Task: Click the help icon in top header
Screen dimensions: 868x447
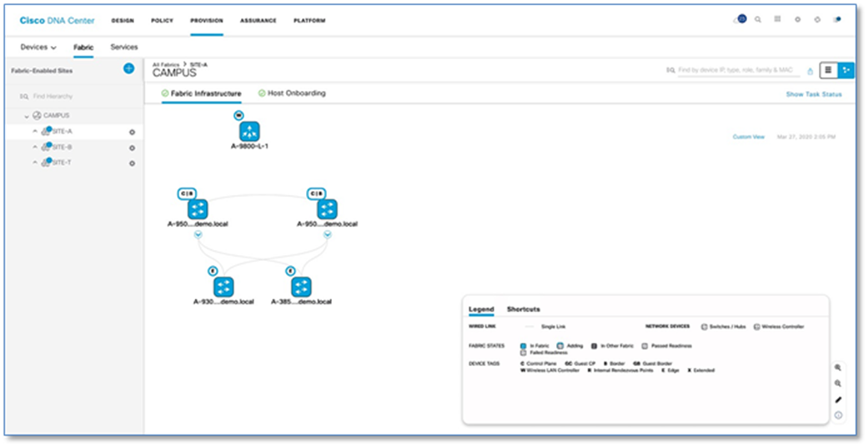Action: point(817,19)
